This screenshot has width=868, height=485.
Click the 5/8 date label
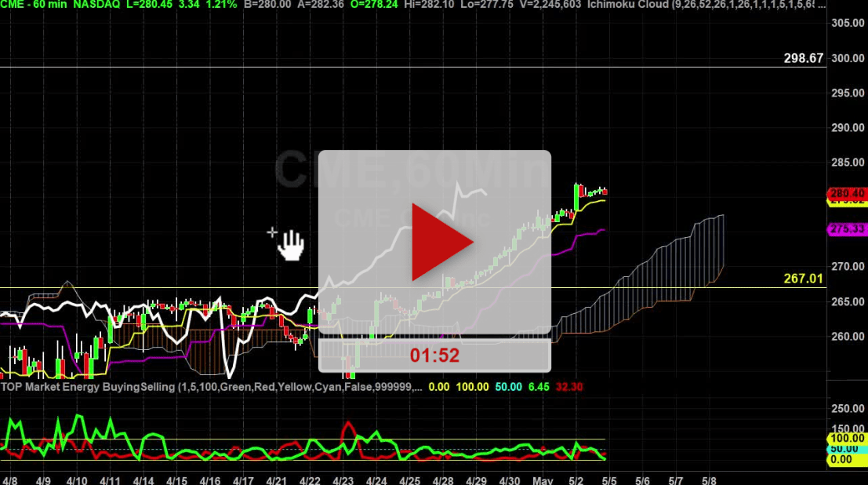click(x=709, y=480)
